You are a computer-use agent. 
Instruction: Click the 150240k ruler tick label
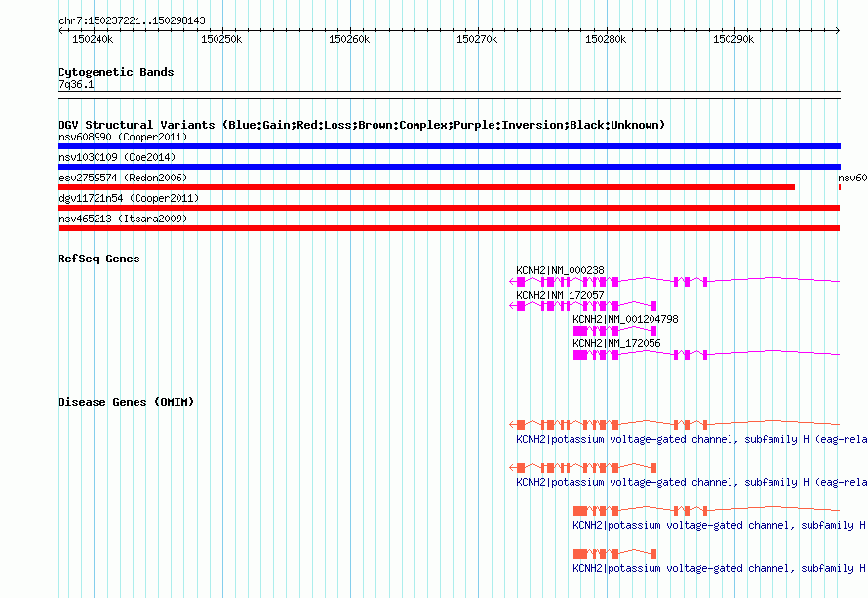pos(93,39)
